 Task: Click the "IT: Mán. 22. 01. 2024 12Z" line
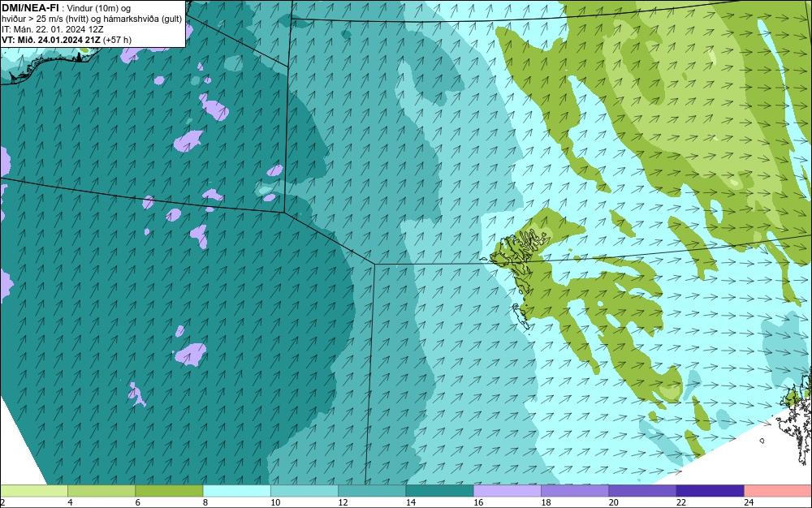coord(52,29)
